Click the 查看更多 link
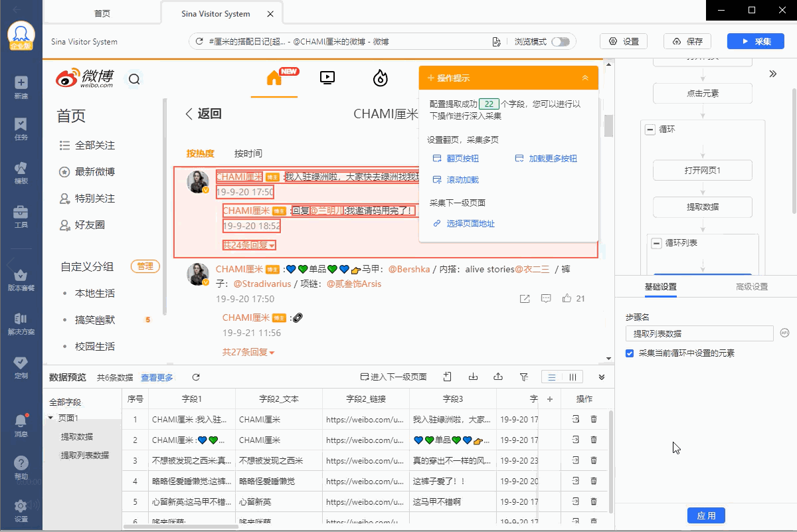This screenshot has height=532, width=797. click(157, 377)
